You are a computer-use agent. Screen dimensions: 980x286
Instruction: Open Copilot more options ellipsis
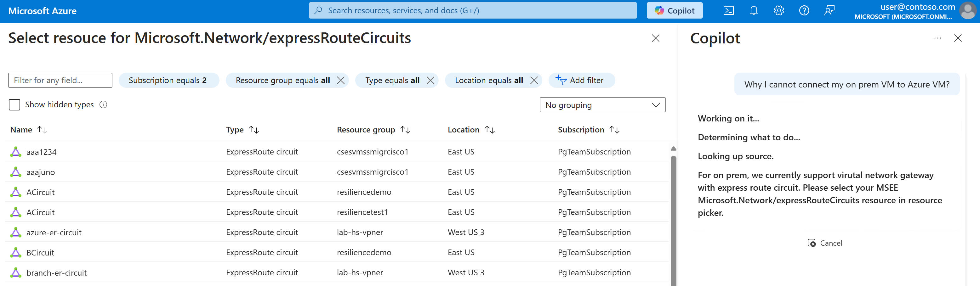click(937, 38)
